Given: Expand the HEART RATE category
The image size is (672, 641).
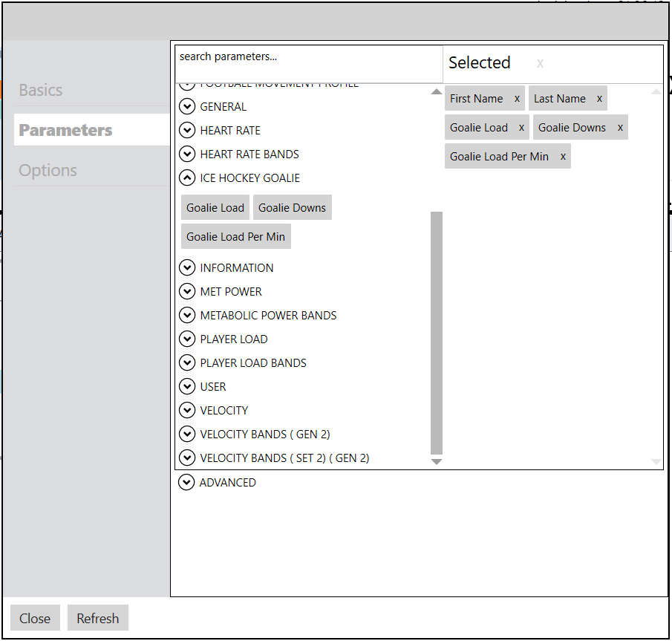Looking at the screenshot, I should 187,130.
